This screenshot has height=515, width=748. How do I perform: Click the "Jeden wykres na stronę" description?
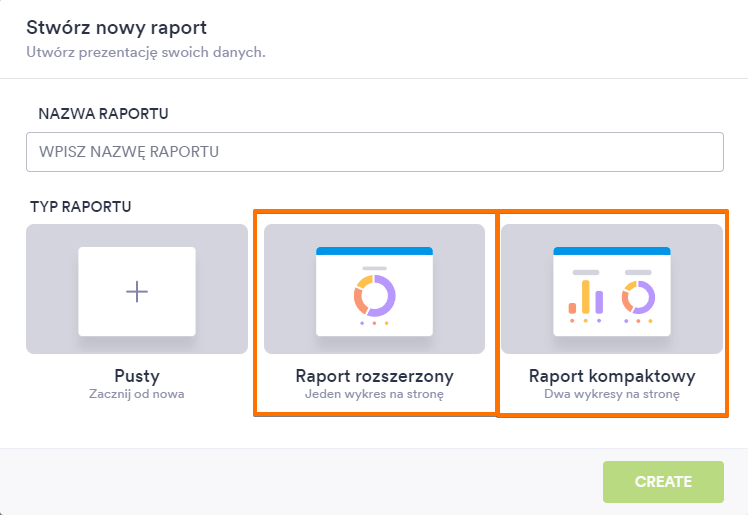pos(374,394)
